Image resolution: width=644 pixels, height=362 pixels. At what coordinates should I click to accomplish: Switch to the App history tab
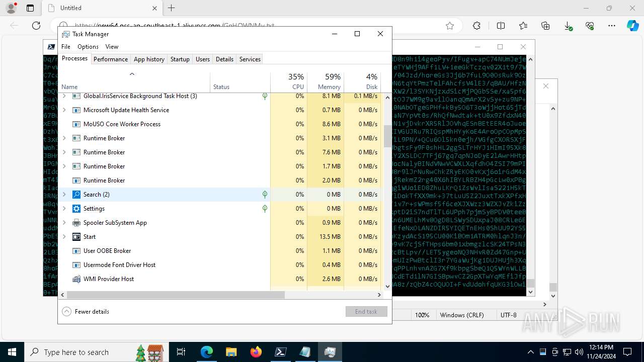(x=149, y=59)
